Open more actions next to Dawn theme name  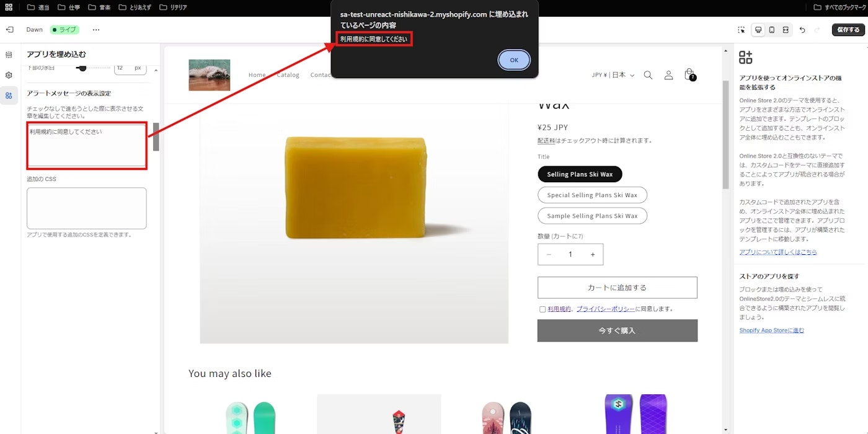coord(96,30)
